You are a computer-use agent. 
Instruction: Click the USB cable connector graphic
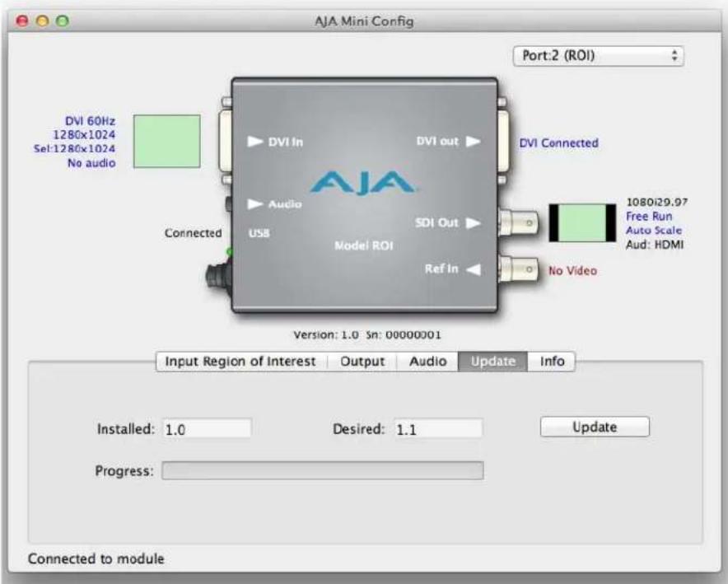coord(218,276)
